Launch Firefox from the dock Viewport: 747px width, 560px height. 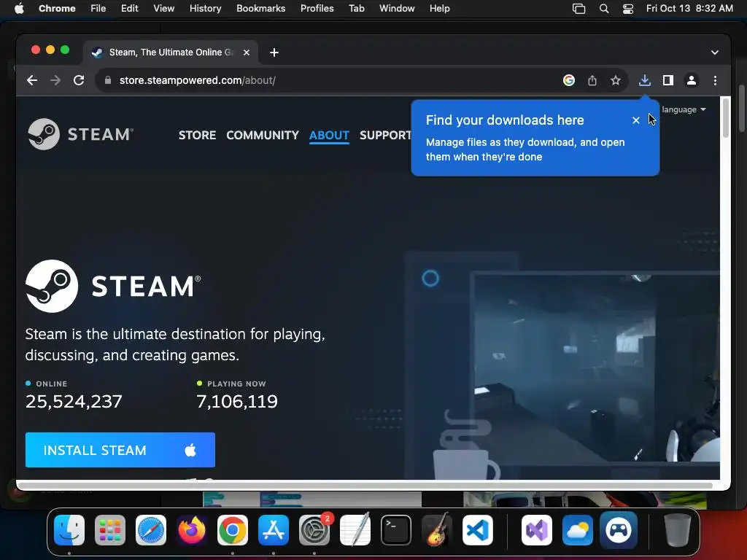coord(192,530)
